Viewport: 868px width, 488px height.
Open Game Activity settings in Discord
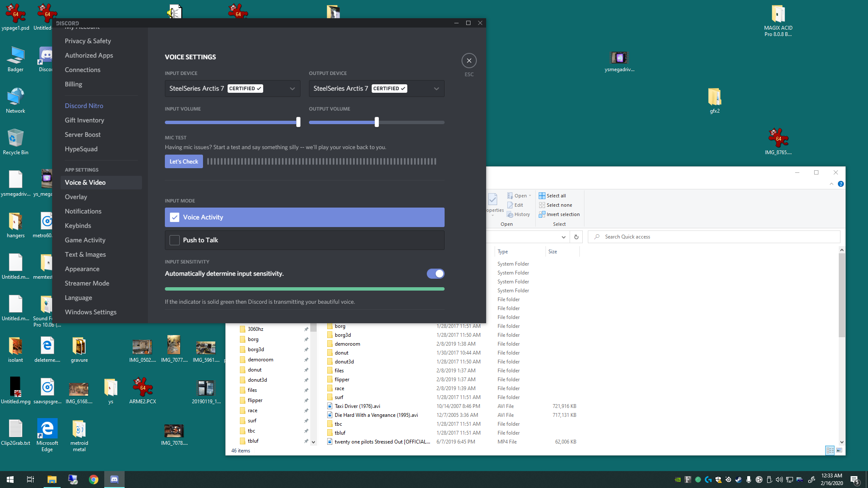pyautogui.click(x=85, y=240)
